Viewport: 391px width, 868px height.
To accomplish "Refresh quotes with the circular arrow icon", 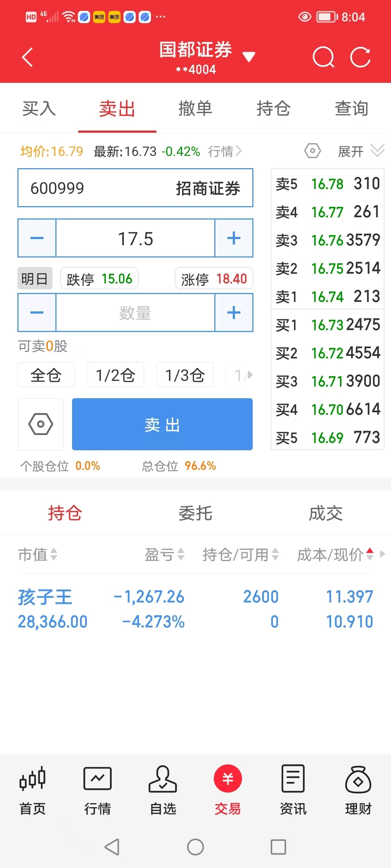I will pos(361,57).
